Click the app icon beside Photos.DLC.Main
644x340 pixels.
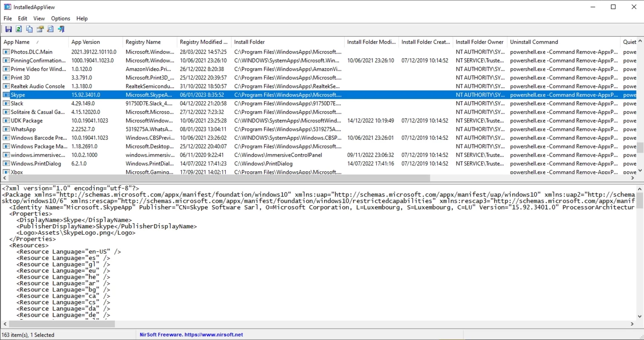pos(6,52)
